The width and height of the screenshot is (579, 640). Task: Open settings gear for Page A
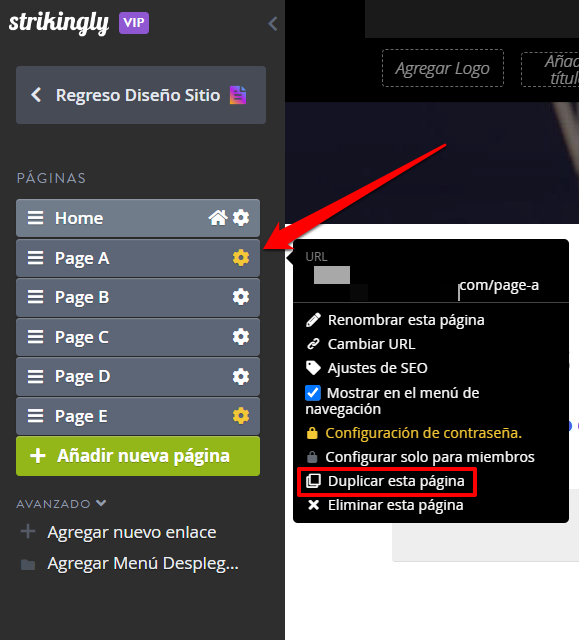point(241,258)
